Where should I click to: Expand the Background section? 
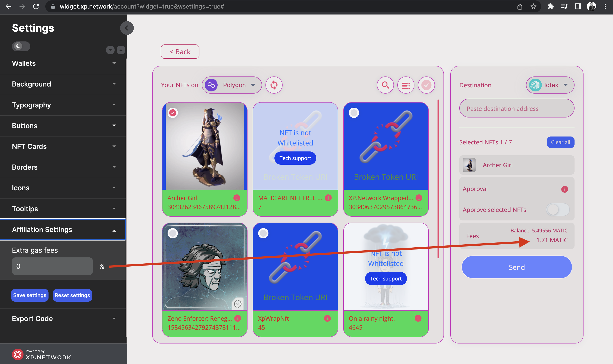point(63,84)
